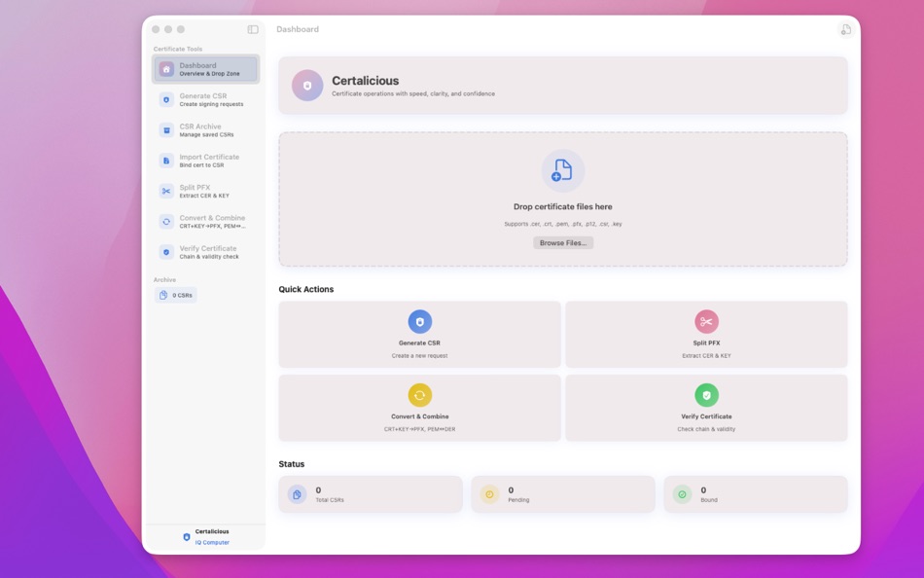Click the Import Certificate document icon in sidebar

pos(166,161)
